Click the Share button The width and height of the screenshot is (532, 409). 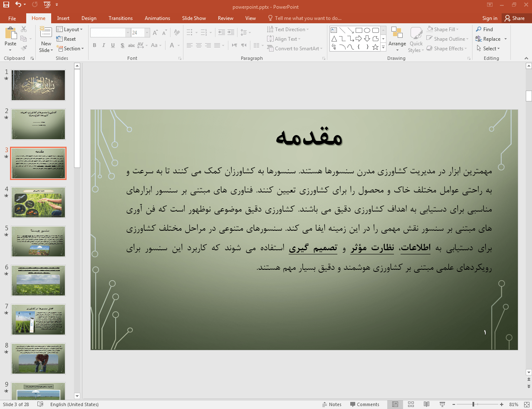[515, 18]
